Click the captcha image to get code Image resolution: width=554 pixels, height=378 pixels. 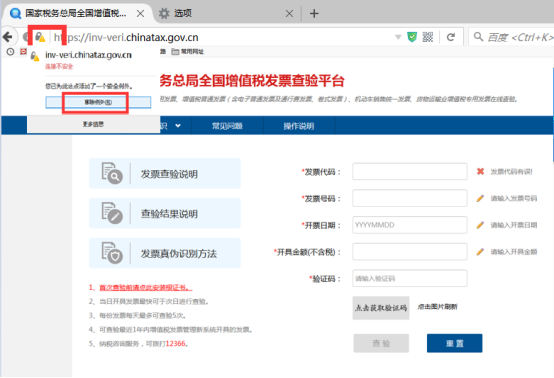(381, 308)
